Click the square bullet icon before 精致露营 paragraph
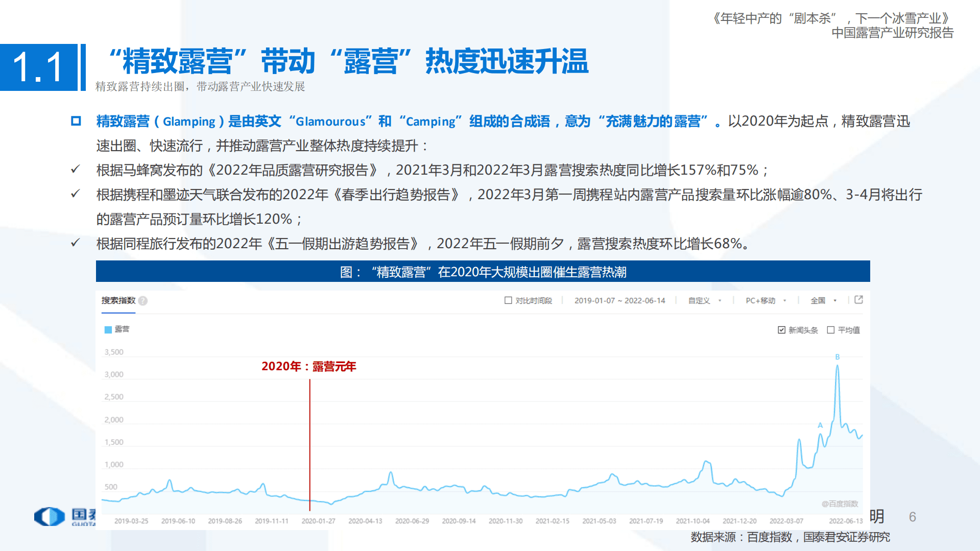 pyautogui.click(x=76, y=121)
